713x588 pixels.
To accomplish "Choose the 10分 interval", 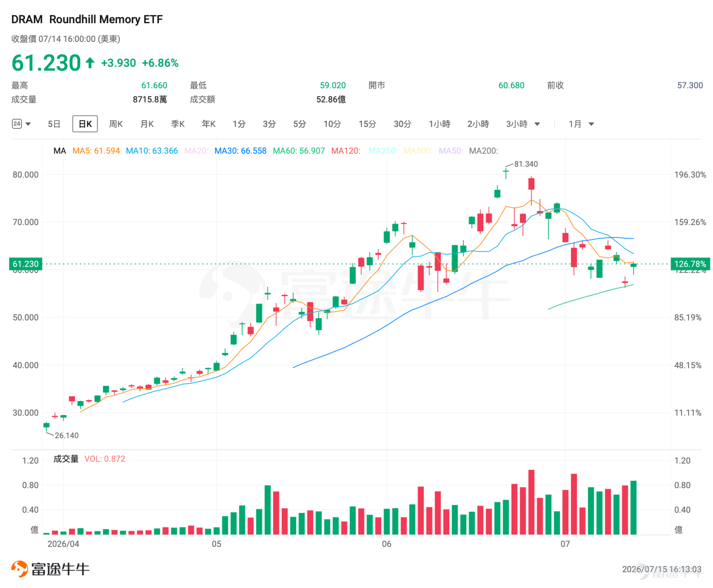I will (x=332, y=124).
